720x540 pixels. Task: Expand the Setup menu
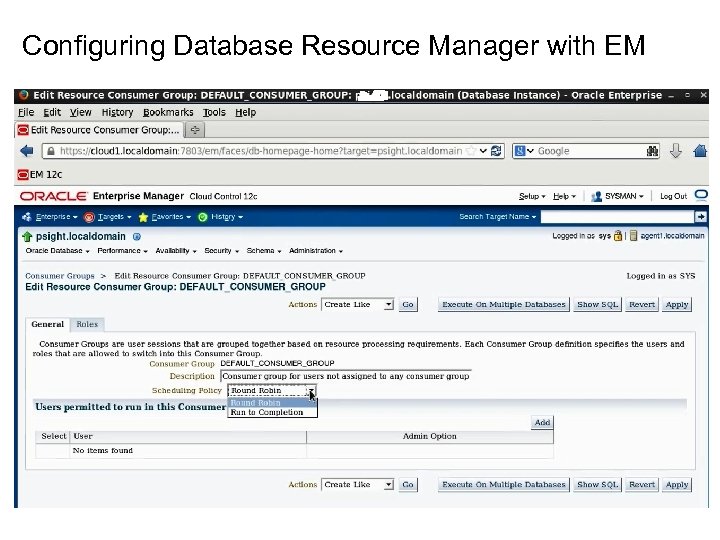[532, 196]
